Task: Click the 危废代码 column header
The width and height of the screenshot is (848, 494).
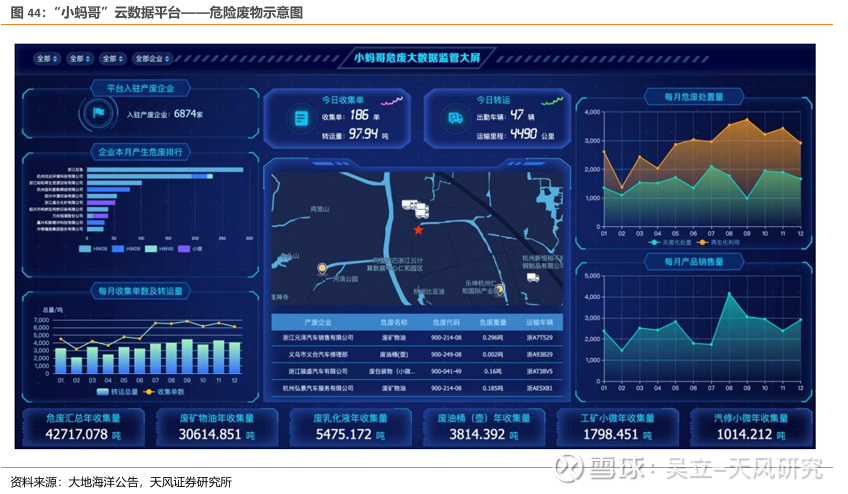Action: tap(446, 322)
